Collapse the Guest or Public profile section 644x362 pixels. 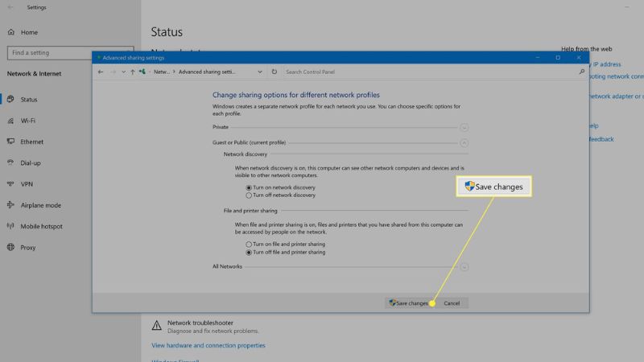[x=464, y=142]
